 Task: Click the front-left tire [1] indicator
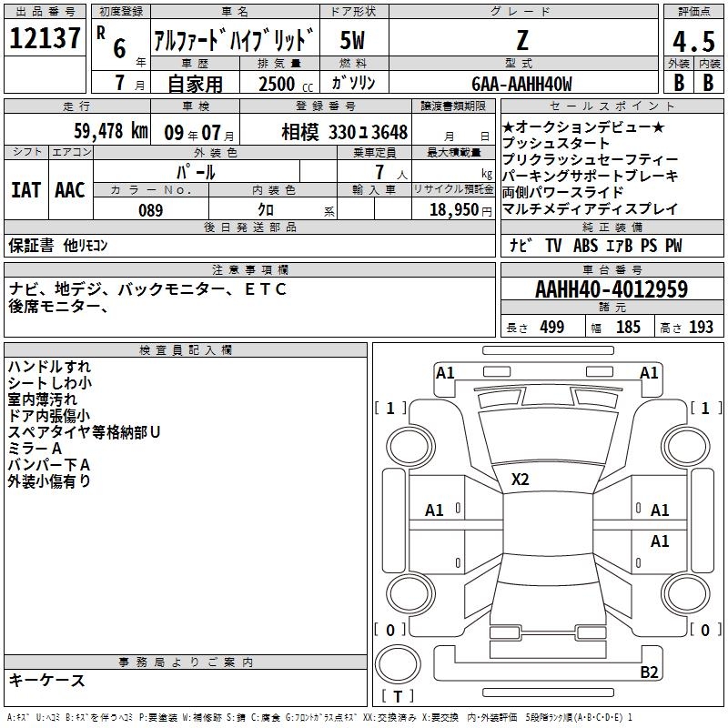pyautogui.click(x=391, y=409)
